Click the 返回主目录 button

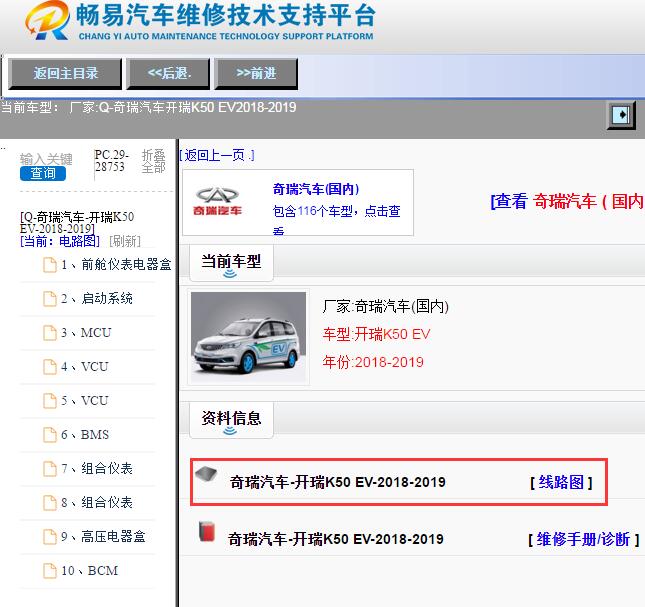pyautogui.click(x=65, y=74)
